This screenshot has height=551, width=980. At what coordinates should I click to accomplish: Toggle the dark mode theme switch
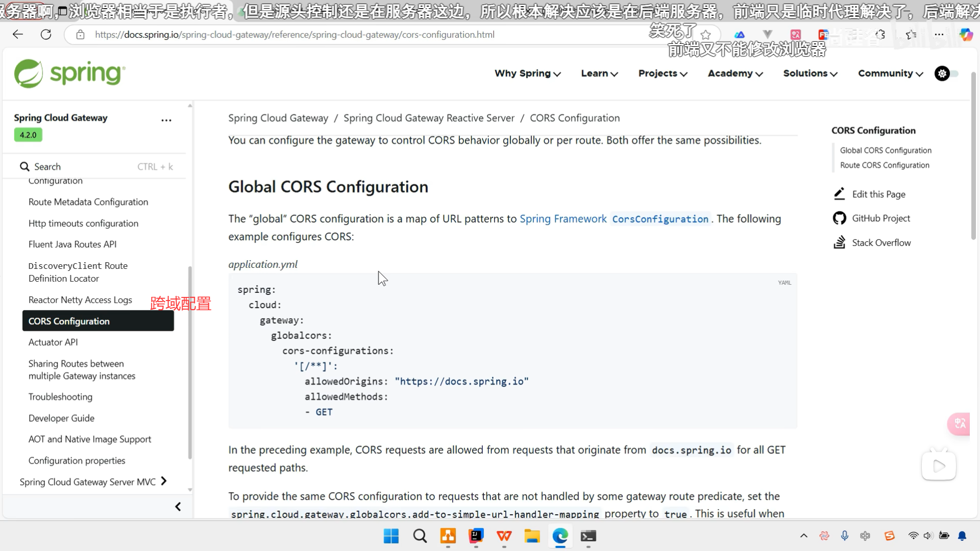947,73
